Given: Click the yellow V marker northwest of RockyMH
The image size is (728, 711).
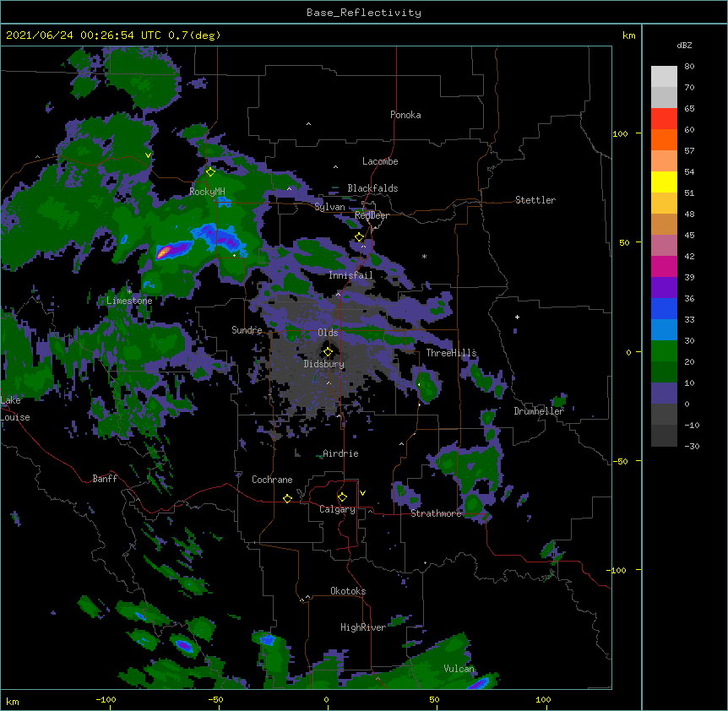Looking at the screenshot, I should [x=148, y=155].
